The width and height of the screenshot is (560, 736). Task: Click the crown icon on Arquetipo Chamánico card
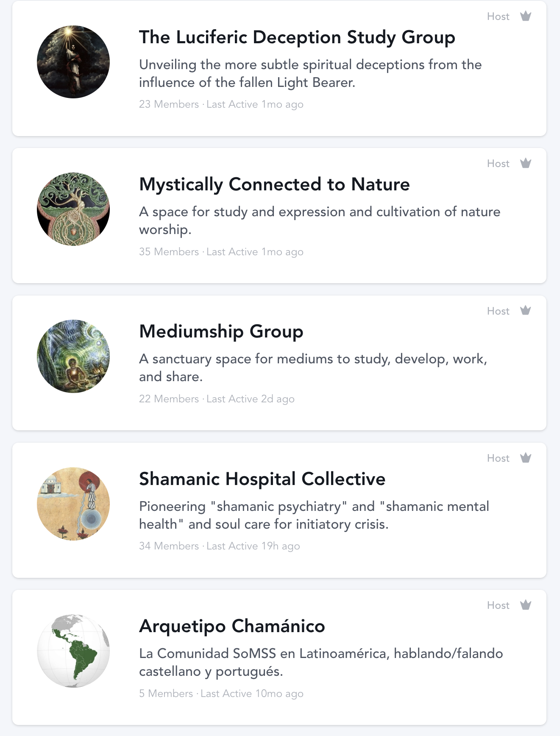526,605
